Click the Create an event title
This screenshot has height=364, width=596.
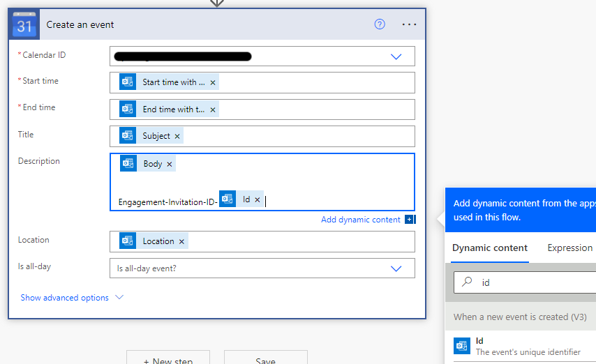click(80, 24)
